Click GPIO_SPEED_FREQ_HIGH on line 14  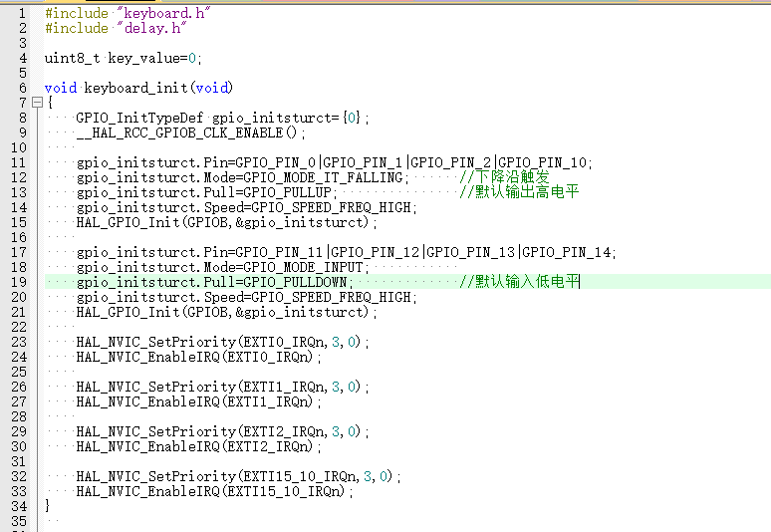click(x=331, y=207)
